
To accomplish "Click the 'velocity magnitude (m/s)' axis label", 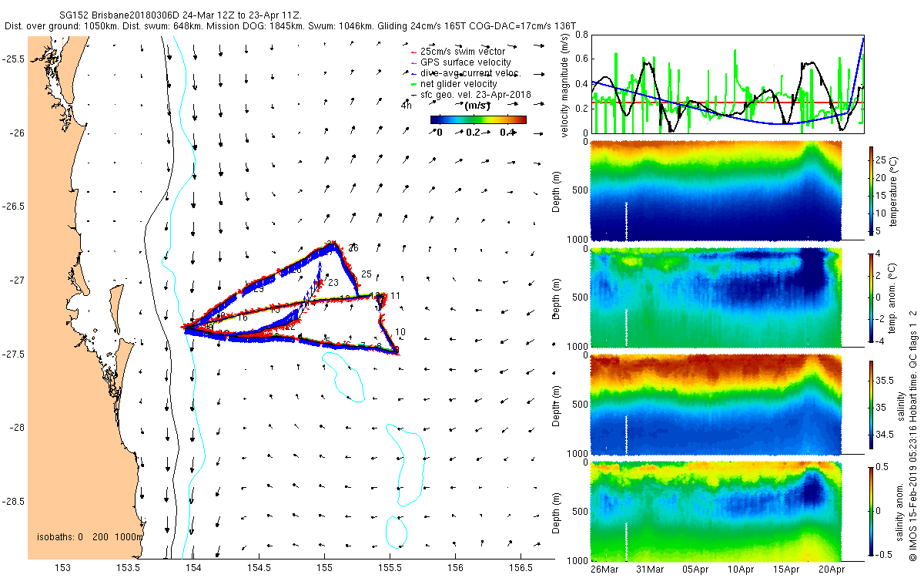I will click(564, 85).
